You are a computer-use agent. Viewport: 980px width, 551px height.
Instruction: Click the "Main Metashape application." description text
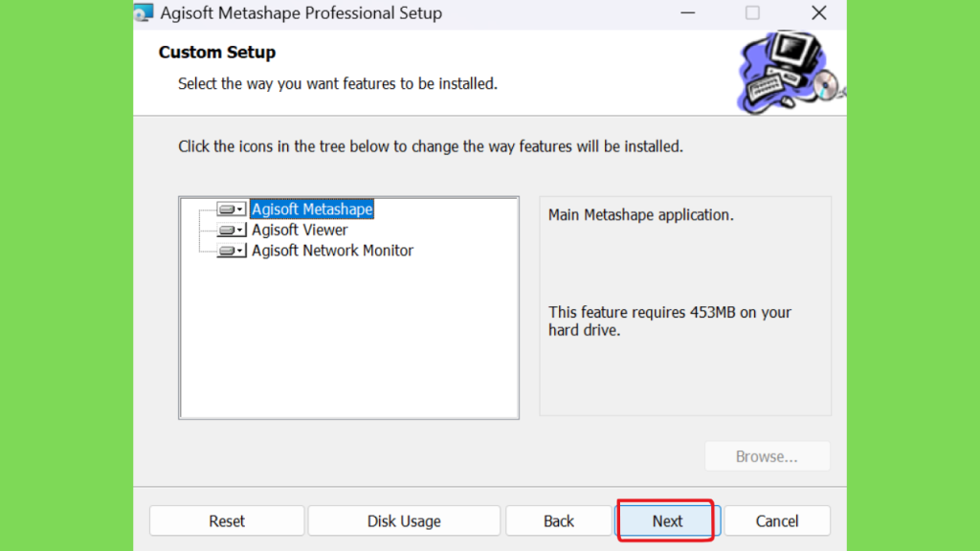(640, 215)
